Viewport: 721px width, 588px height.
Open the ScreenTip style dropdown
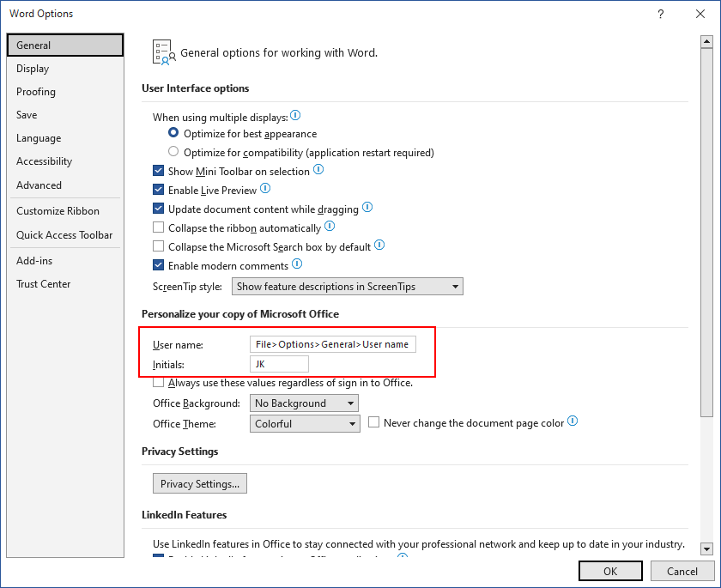347,287
